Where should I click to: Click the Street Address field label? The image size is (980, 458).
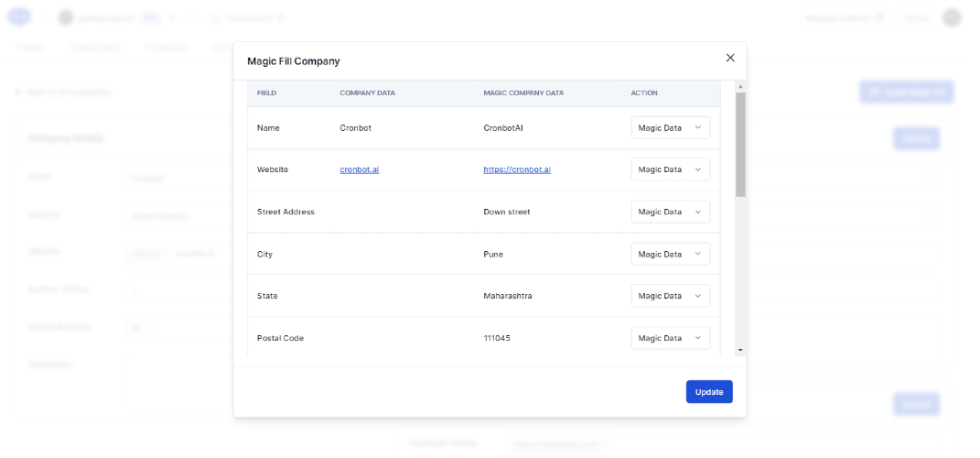pos(285,212)
